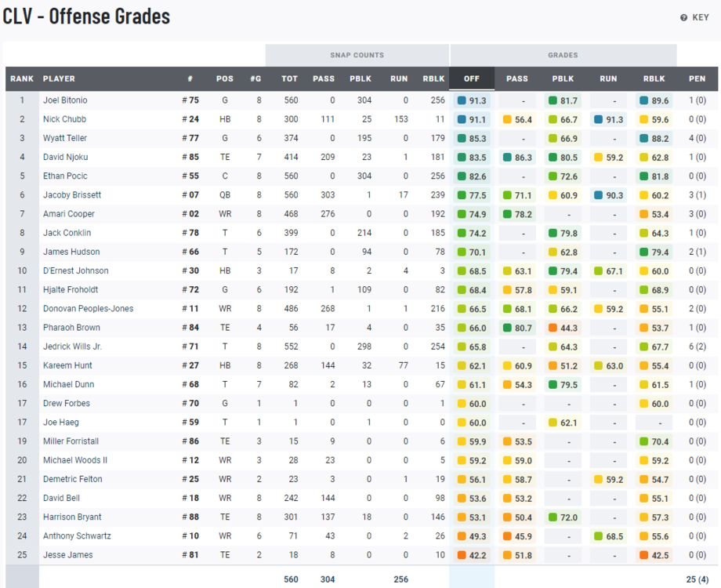Screen dimensions: 721x588
Task: Sort by PEN penalties column header
Action: point(697,78)
